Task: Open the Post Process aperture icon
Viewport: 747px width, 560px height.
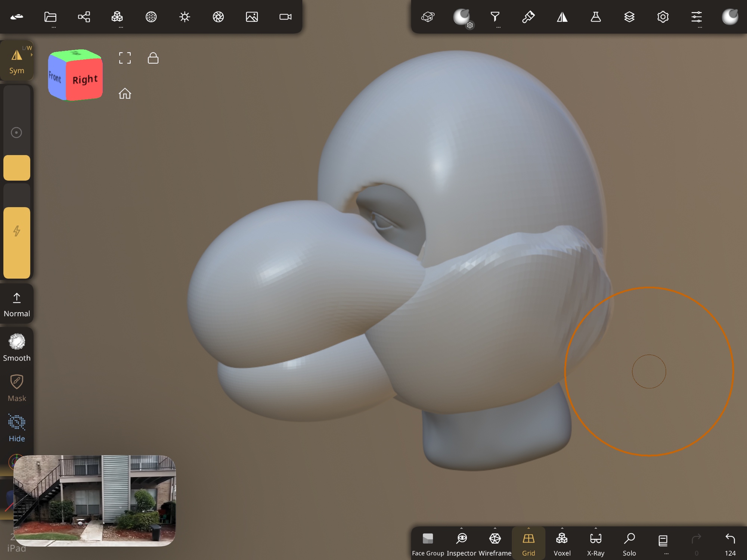Action: coord(218,17)
